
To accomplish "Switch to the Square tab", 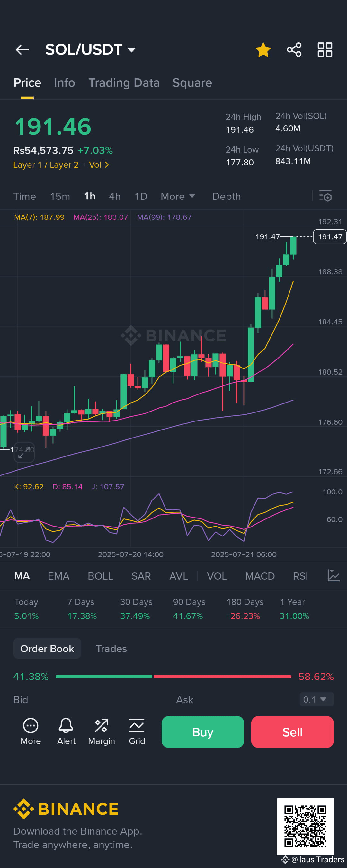I will 192,83.
